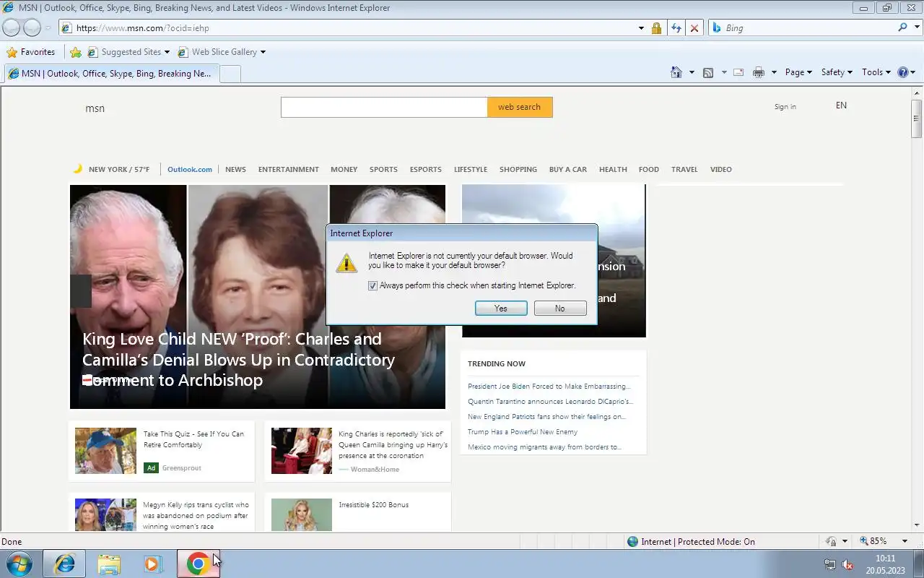This screenshot has width=924, height=578.
Task: Go to the NEWS section
Action: click(235, 169)
